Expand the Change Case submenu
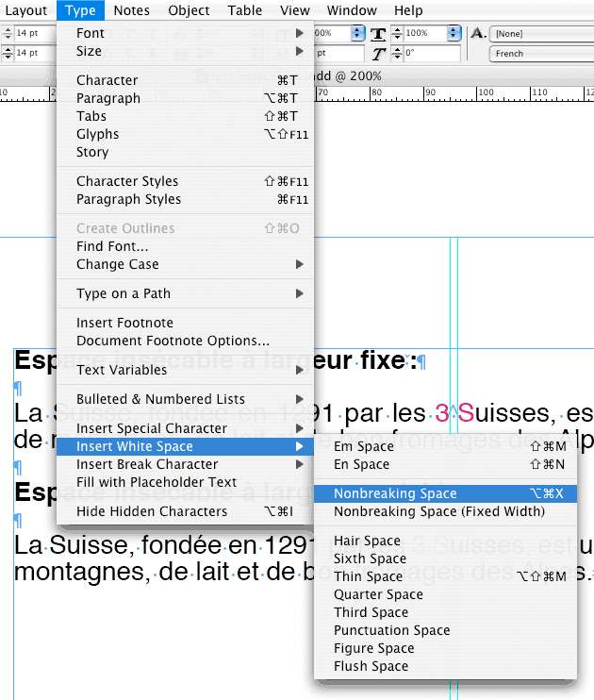594x700 pixels. click(185, 264)
